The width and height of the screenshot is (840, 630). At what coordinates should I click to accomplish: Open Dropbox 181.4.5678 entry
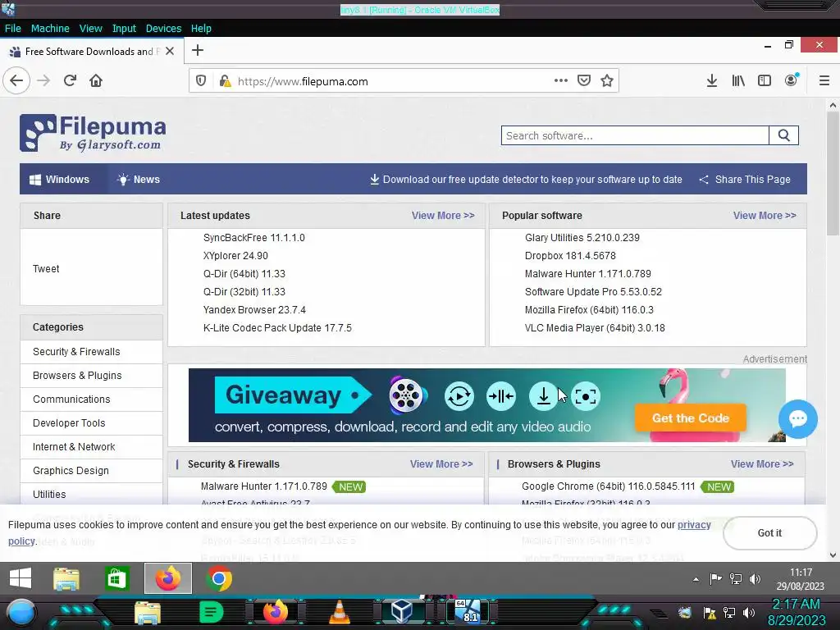click(570, 256)
